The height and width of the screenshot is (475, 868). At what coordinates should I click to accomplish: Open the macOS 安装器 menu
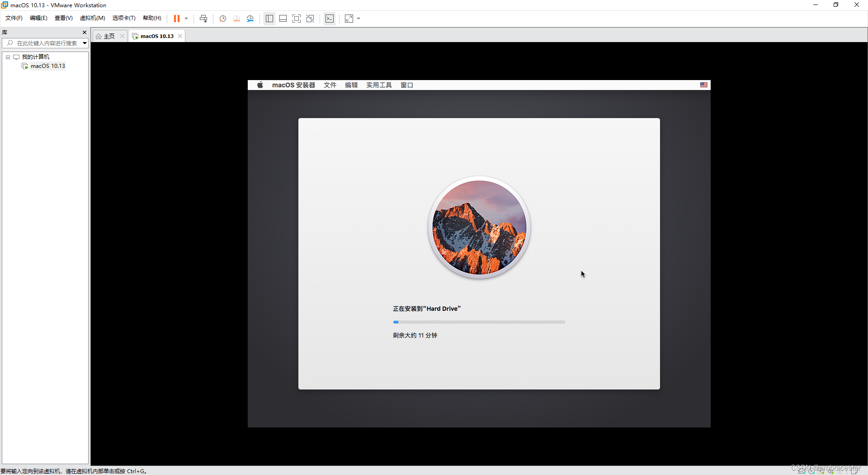point(293,85)
